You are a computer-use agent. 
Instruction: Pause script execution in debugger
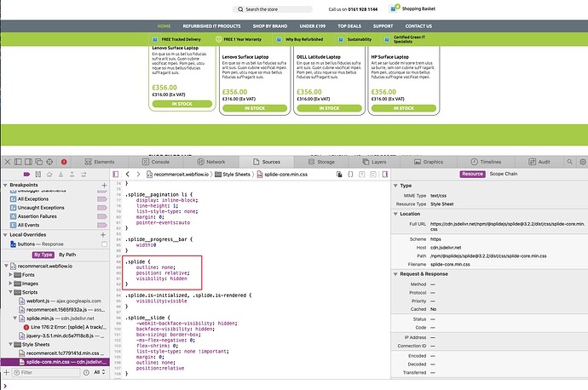pyautogui.click(x=38, y=175)
